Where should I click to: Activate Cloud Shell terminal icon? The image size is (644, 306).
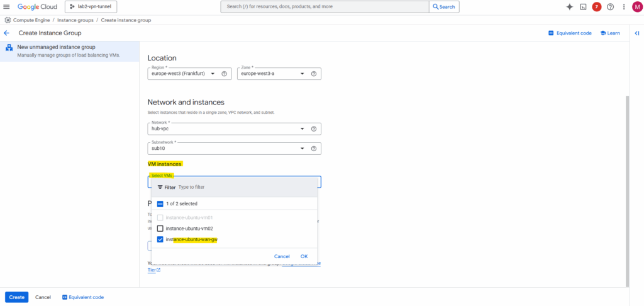click(x=583, y=7)
